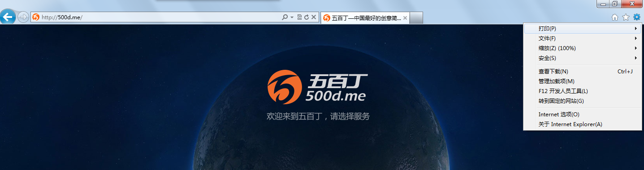Click the orange 五百丁 logo icon
644x170 pixels.
pyautogui.click(x=285, y=87)
